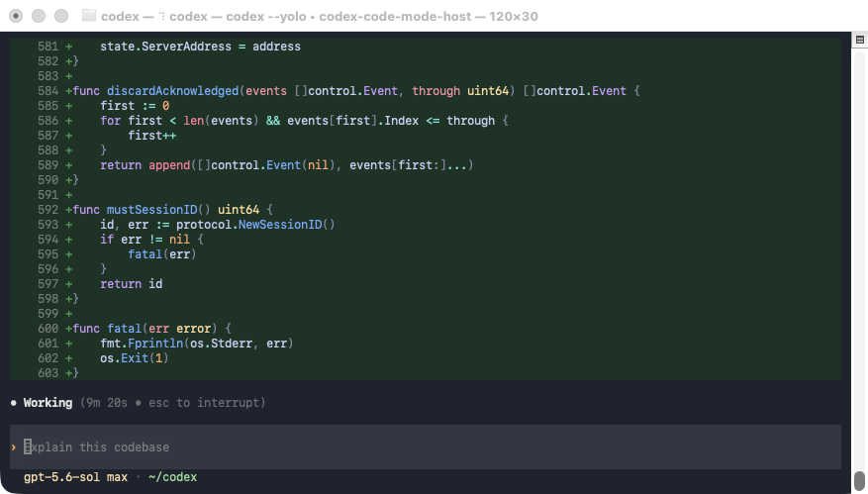Viewport: 868px width, 494px height.
Task: Click 'return id' on line 597
Action: coord(132,283)
